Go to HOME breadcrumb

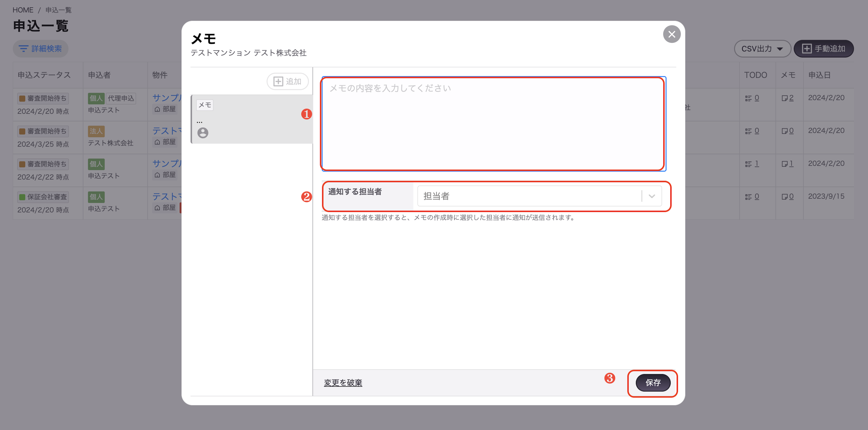(x=23, y=10)
